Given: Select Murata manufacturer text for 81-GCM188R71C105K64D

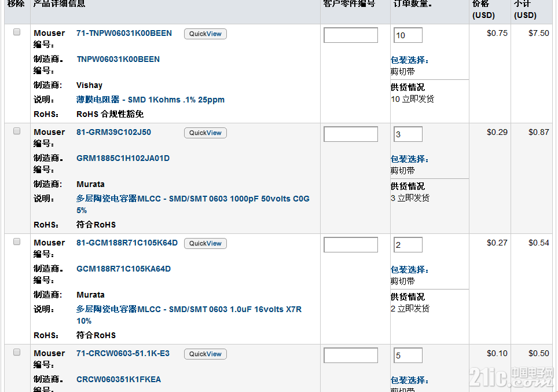Looking at the screenshot, I should 90,295.
